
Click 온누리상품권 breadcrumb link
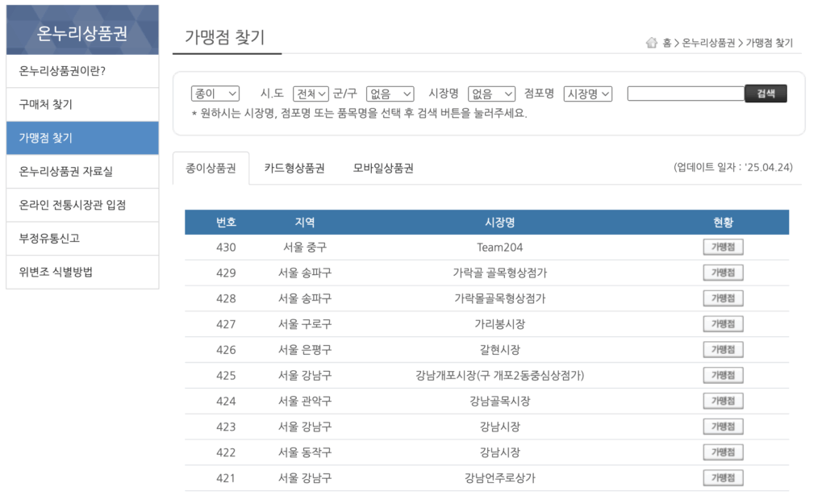point(708,44)
